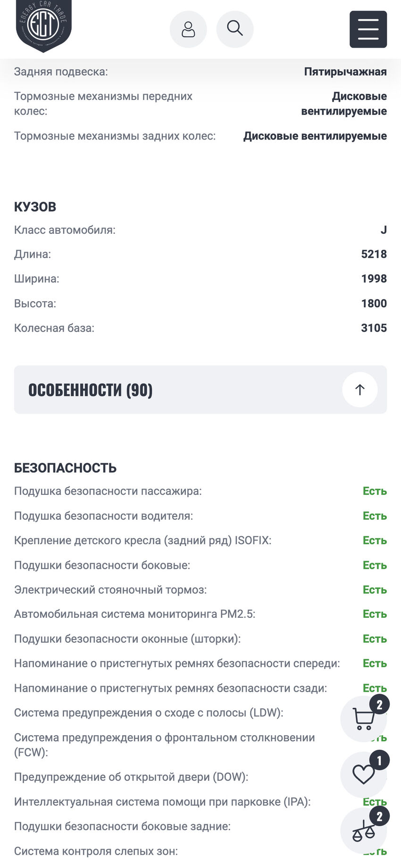This screenshot has width=401, height=868.
Task: Click the vehicle length value 5218
Action: coord(374,254)
